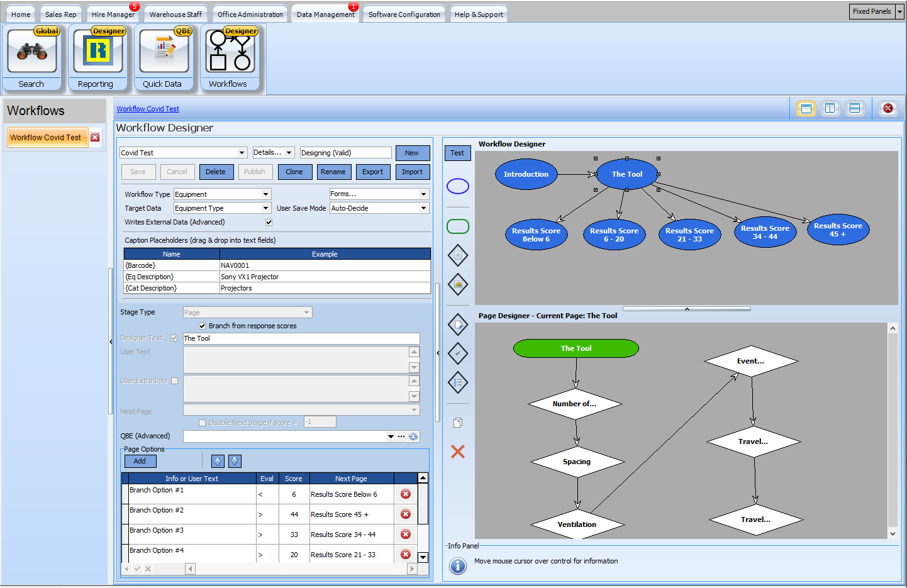Toggle Writes External Data checkbox
Viewport: 907px width, 588px height.
269,222
